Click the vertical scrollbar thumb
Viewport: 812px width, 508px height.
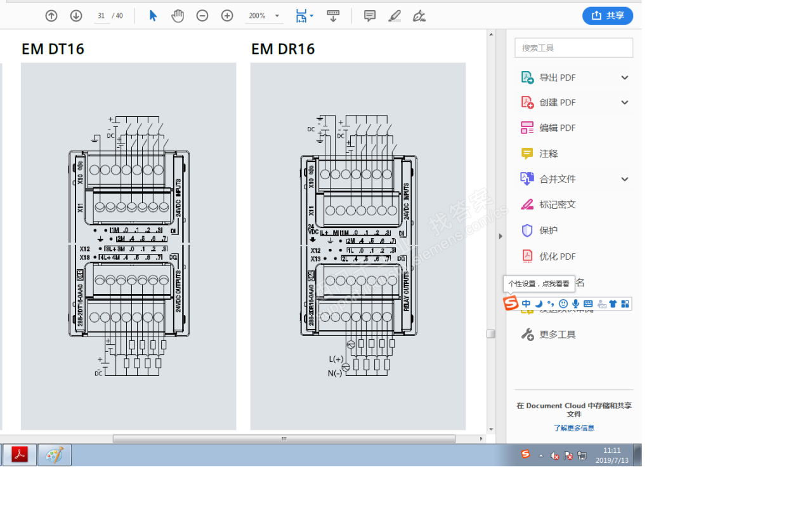(x=491, y=334)
